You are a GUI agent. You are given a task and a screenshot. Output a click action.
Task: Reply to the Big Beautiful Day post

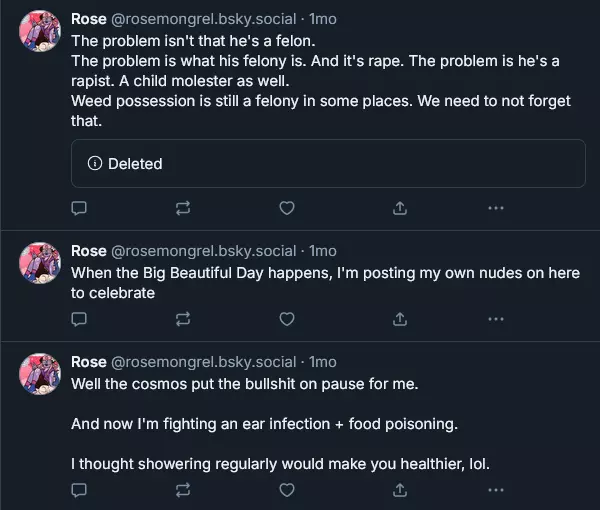[x=80, y=319]
